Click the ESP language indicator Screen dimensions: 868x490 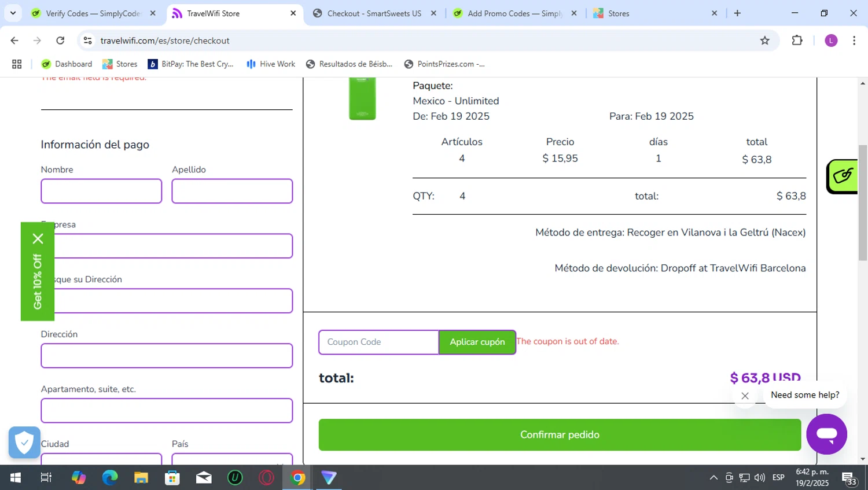[x=778, y=477]
